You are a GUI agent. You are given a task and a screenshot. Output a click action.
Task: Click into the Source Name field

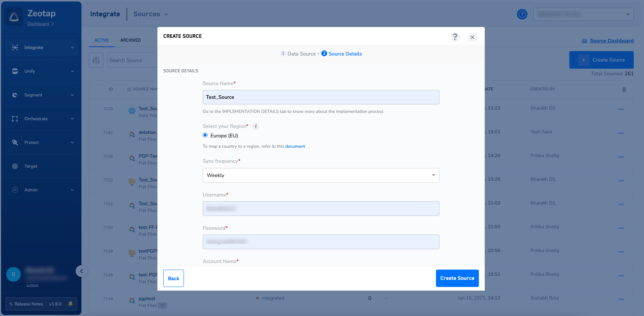tap(321, 97)
